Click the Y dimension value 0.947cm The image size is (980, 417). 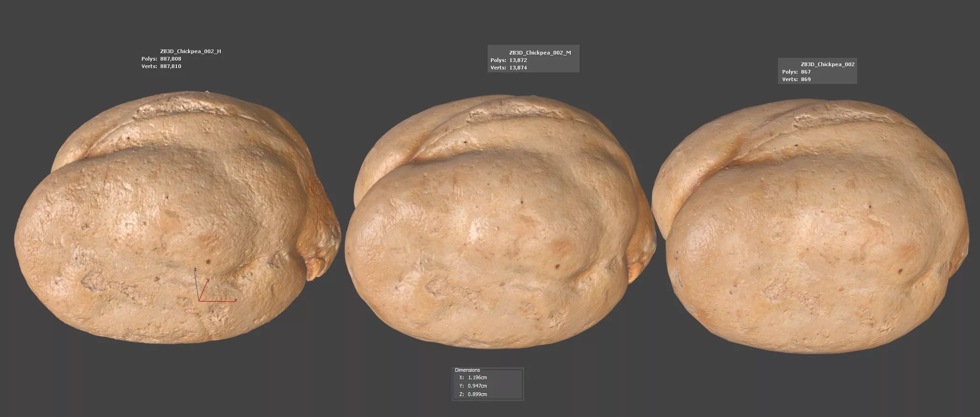coord(477,386)
